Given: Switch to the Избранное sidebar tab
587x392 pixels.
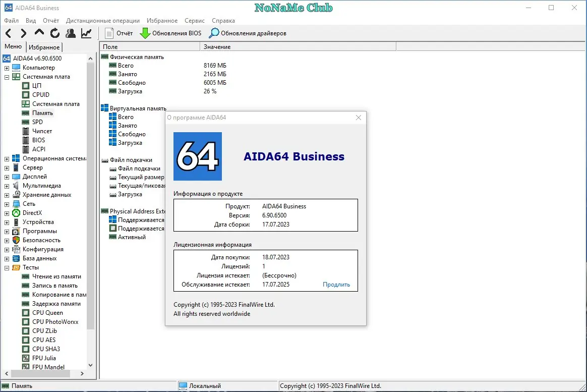Looking at the screenshot, I should click(x=44, y=47).
